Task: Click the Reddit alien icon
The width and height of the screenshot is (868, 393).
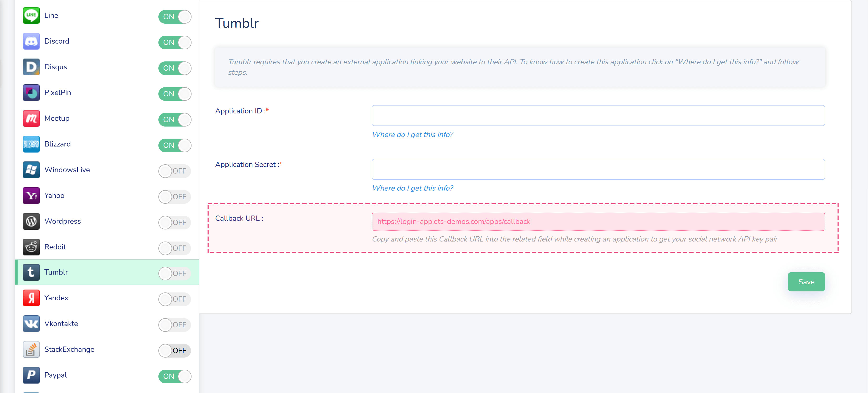Action: pos(31,247)
